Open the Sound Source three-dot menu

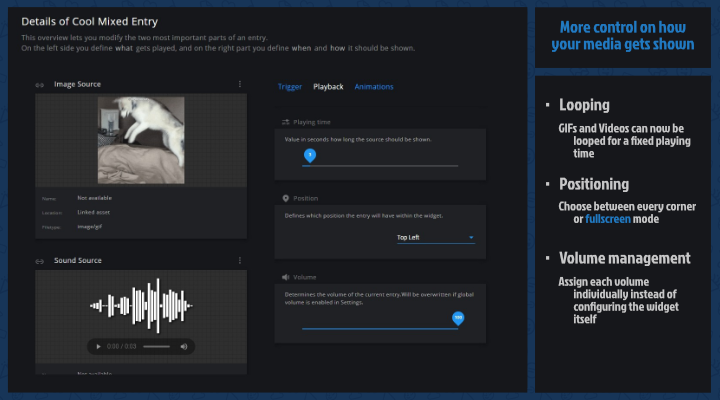(x=240, y=260)
